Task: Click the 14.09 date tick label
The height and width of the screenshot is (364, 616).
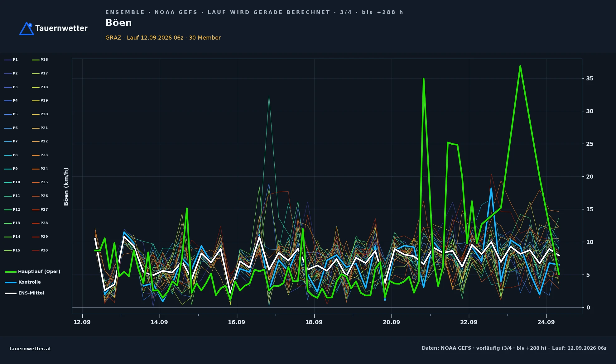Action: pos(159,322)
